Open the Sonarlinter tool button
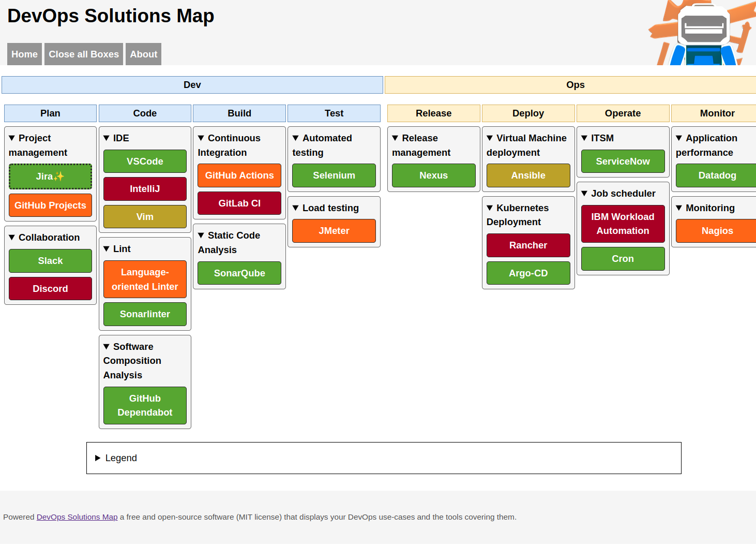 tap(145, 314)
